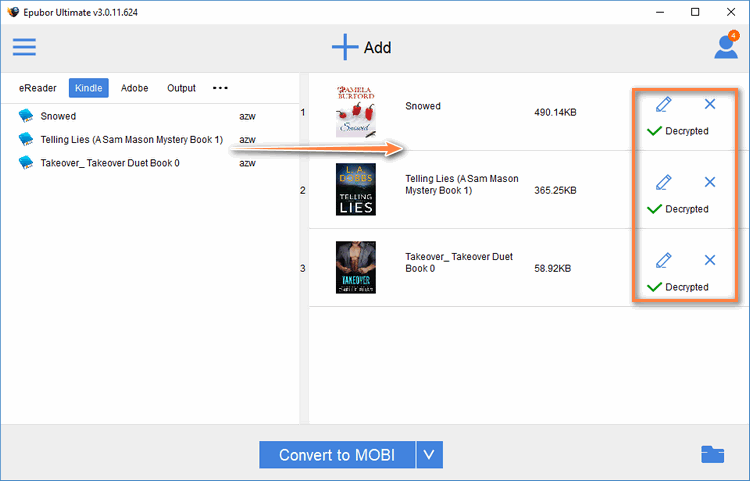Click the Epubor Ultimate app logo

pos(13,12)
